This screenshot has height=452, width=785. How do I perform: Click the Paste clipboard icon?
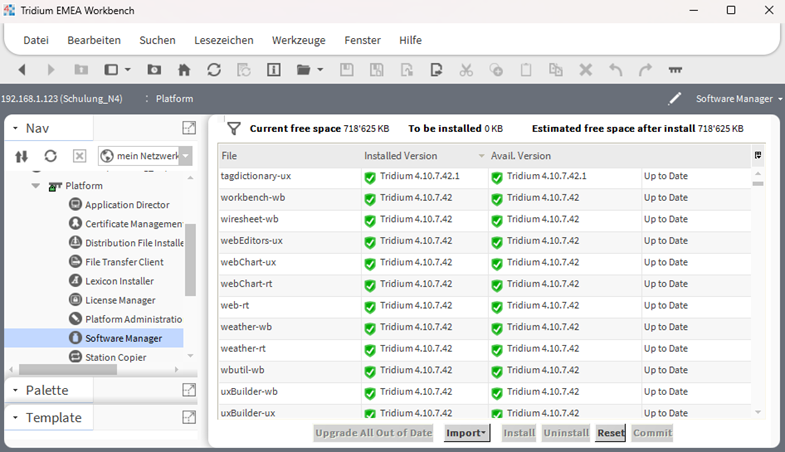526,70
